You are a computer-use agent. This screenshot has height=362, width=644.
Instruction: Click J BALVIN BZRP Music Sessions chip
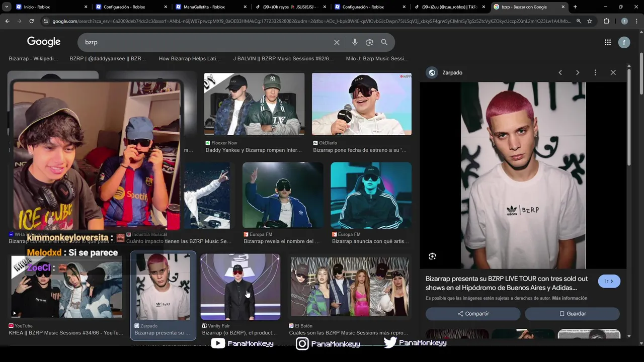(x=283, y=59)
